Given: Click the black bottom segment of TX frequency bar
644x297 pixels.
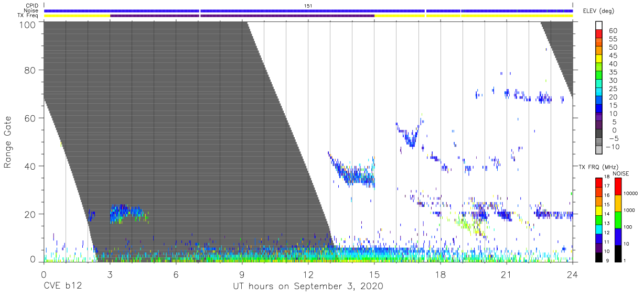Looking at the screenshot, I should coord(599,256).
